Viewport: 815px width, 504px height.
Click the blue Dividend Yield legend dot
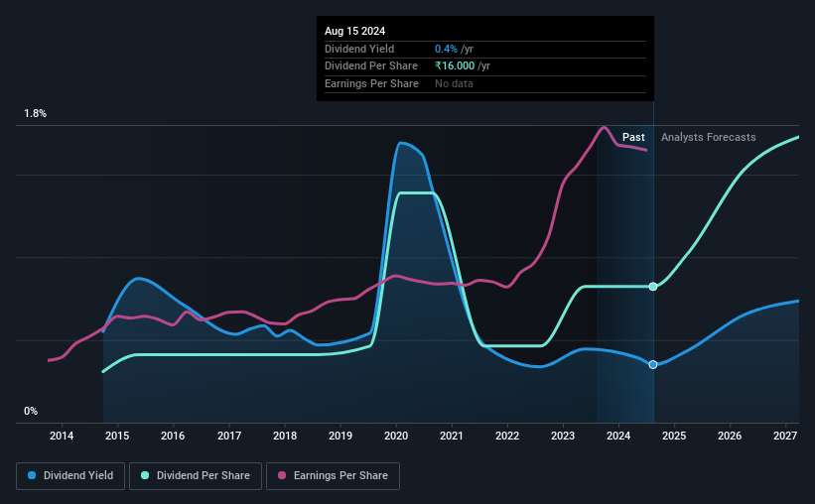coord(32,475)
